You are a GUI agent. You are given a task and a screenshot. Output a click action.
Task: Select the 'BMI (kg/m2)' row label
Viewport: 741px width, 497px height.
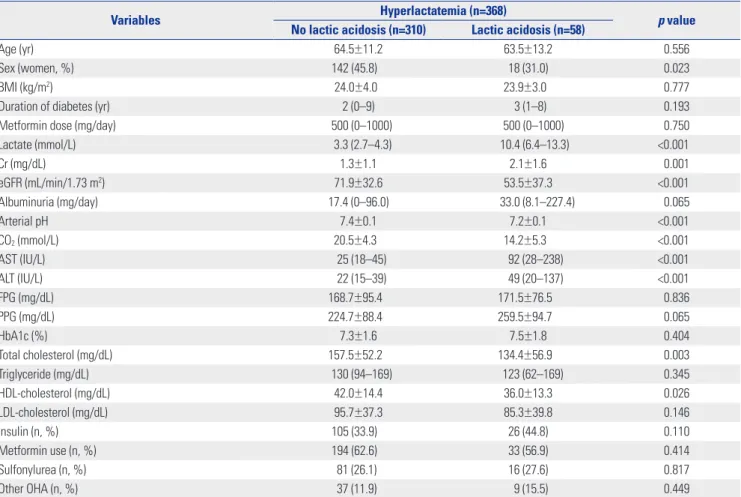pyautogui.click(x=26, y=87)
